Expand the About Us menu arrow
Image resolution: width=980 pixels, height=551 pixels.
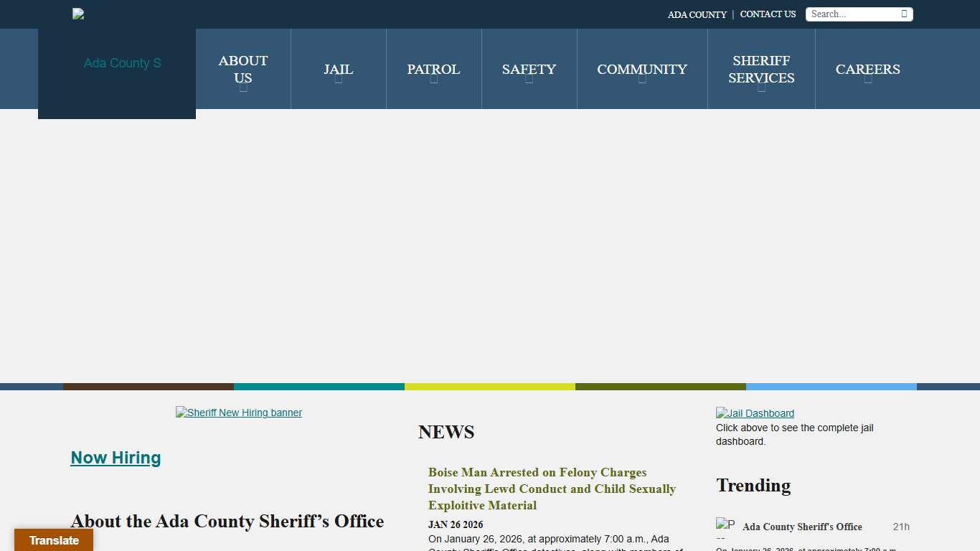point(243,88)
